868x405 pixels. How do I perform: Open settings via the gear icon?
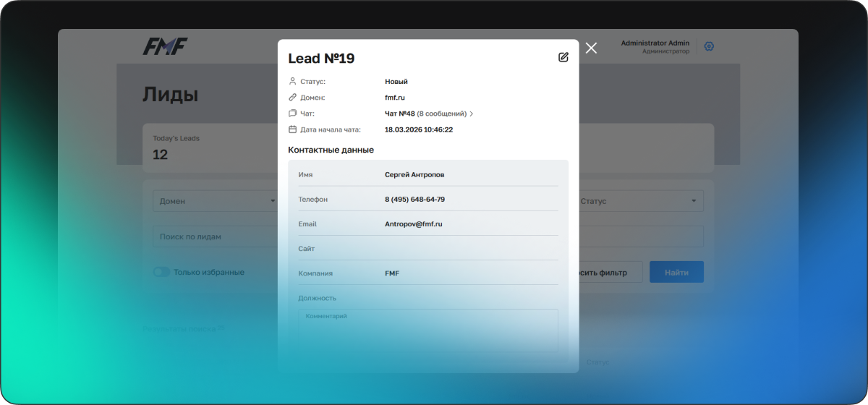(709, 46)
